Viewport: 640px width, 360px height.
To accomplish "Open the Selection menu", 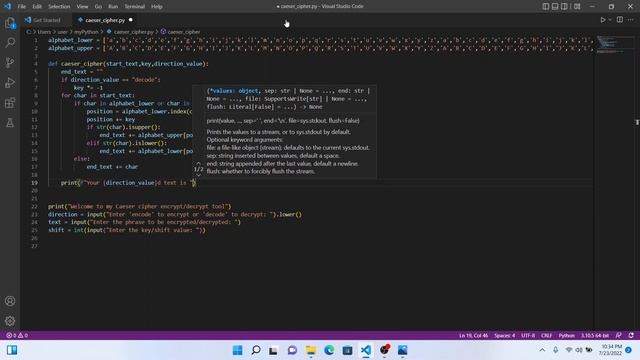I will pos(59,7).
